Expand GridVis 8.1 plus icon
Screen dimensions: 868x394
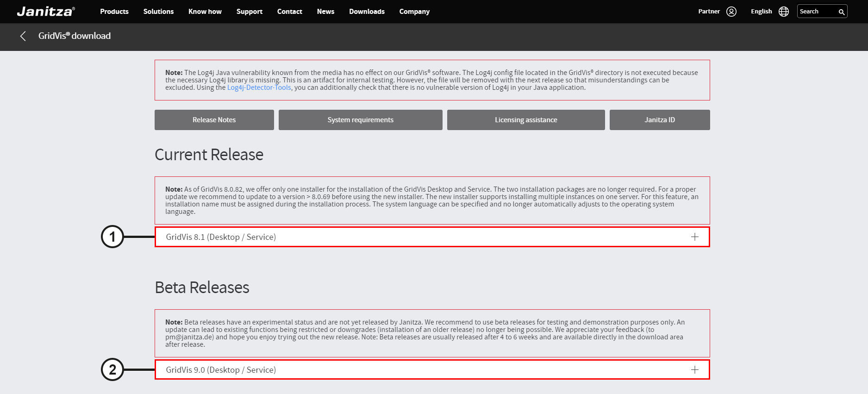click(695, 237)
